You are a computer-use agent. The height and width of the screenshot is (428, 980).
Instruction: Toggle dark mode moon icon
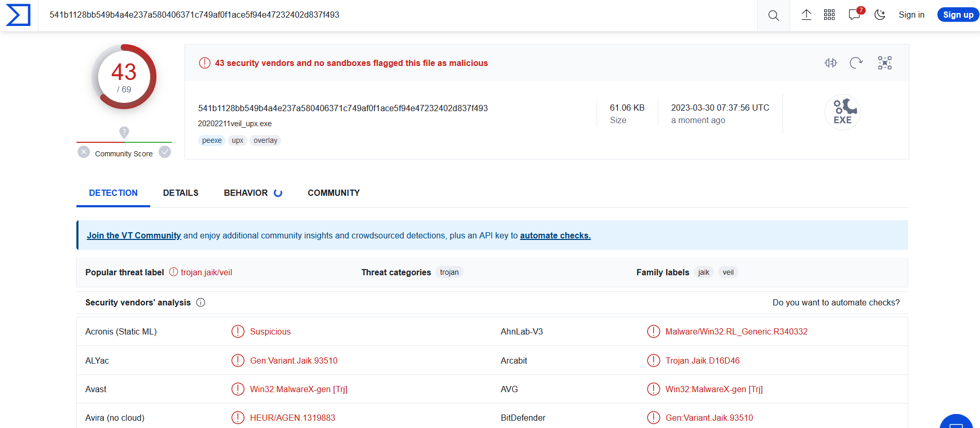[x=880, y=15]
